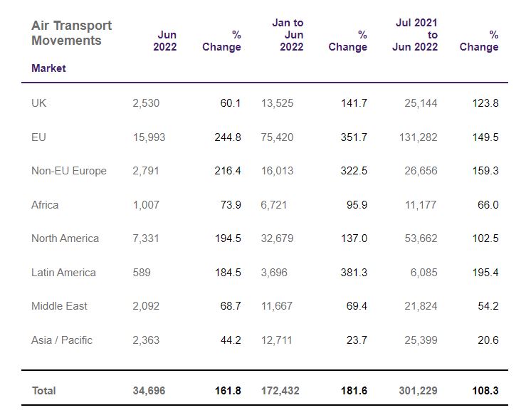Click the Non-EU Europe row label
The image size is (531, 420).
tap(69, 171)
